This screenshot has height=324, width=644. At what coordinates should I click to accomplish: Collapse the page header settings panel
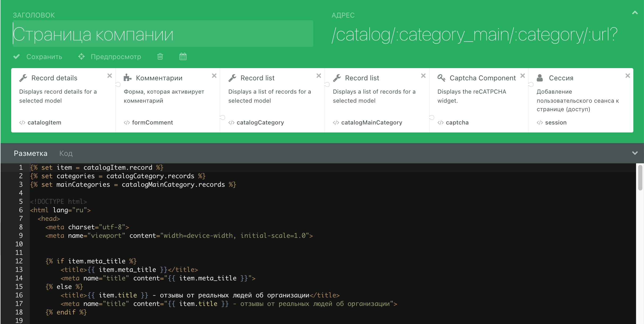pyautogui.click(x=635, y=13)
